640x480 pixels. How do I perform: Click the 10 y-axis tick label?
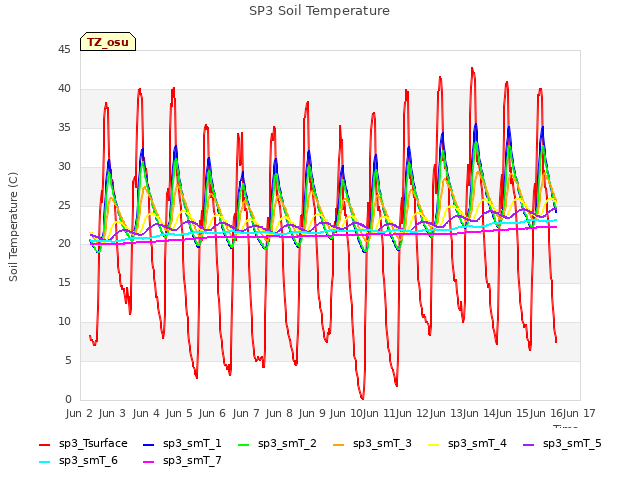(64, 322)
